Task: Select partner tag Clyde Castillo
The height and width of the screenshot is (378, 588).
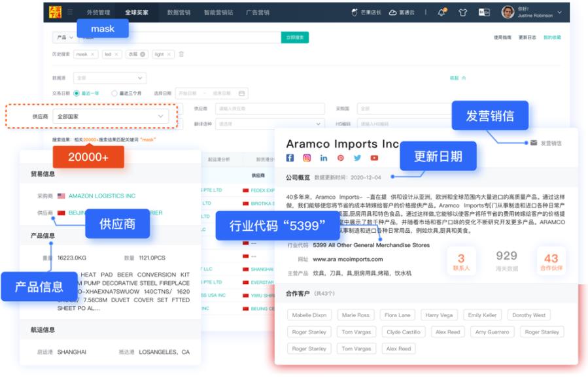Action: point(404,332)
